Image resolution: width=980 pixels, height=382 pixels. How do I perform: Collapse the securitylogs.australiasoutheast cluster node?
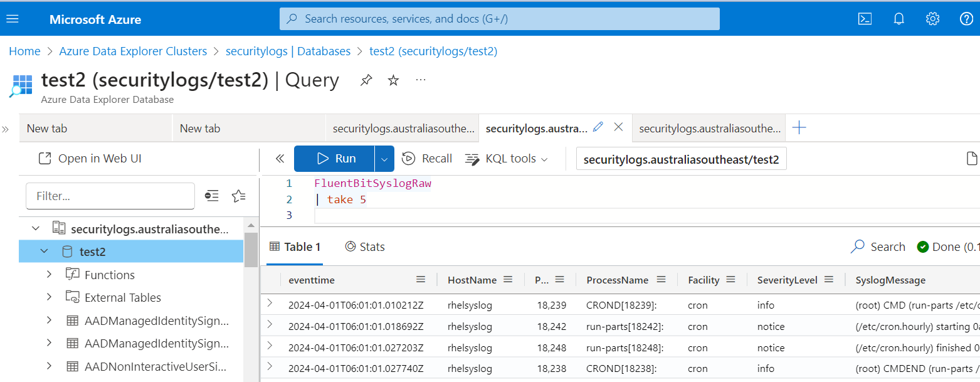36,229
